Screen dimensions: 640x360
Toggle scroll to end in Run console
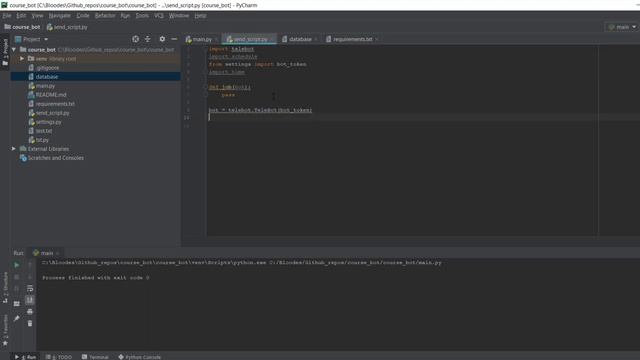(30, 300)
